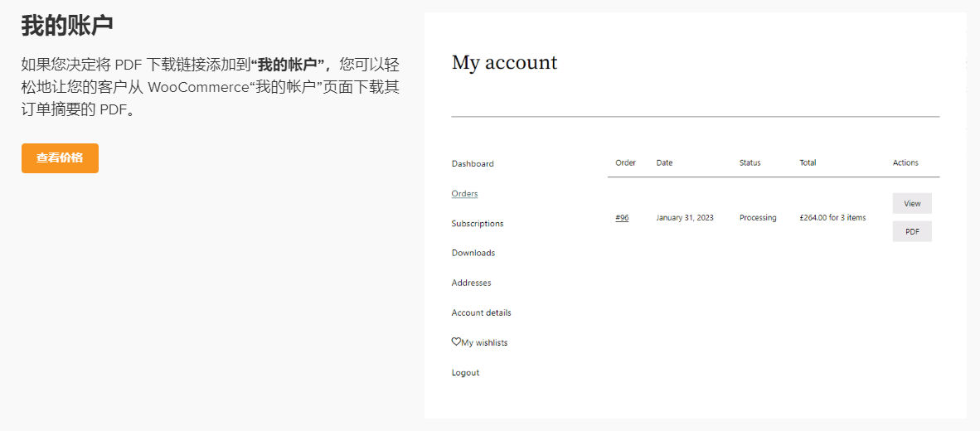Click the Status column header

point(750,163)
